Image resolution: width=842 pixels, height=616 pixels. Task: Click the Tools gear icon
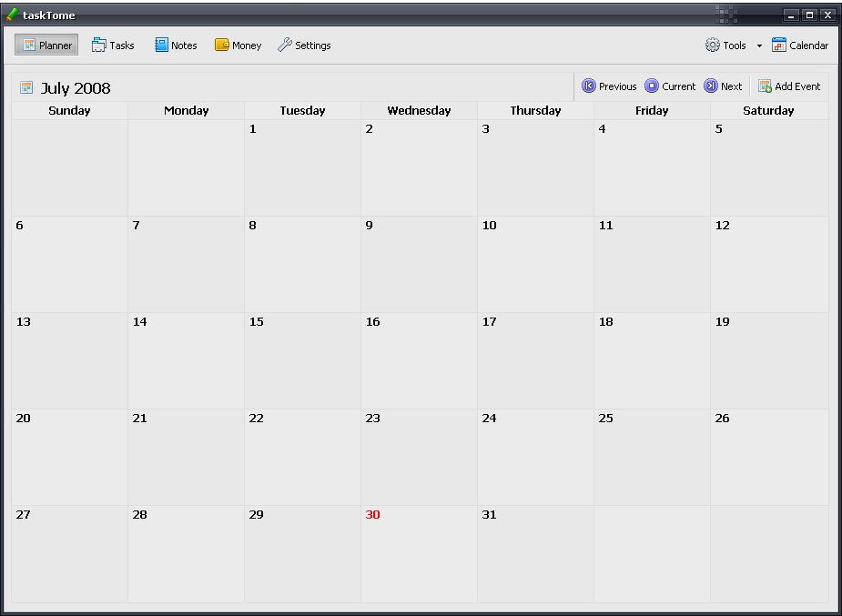click(x=713, y=45)
